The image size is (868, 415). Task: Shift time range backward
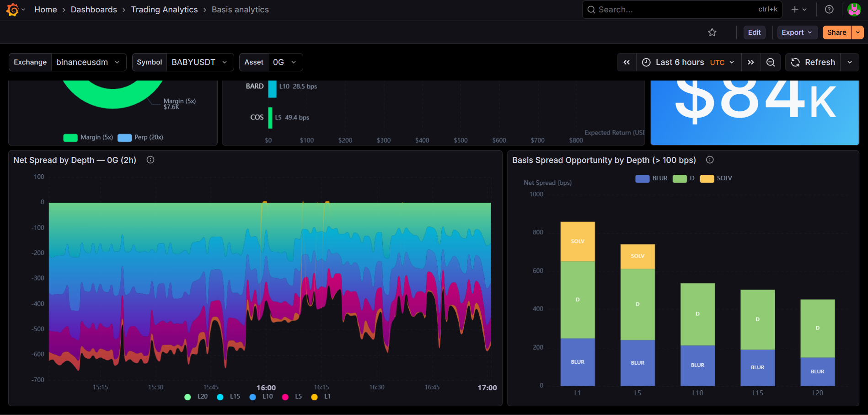pos(627,62)
